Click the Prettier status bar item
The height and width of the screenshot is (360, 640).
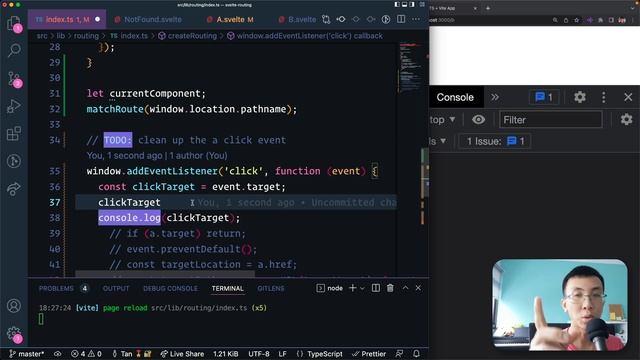[x=369, y=354]
